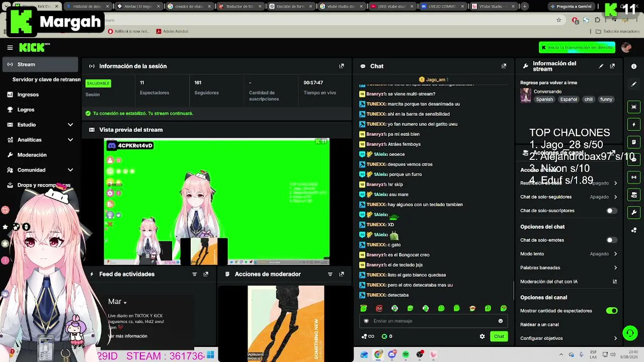Screen dimensions: 644x362
Task: Toggle Chat de solo-emotes switch
Action: (x=611, y=240)
